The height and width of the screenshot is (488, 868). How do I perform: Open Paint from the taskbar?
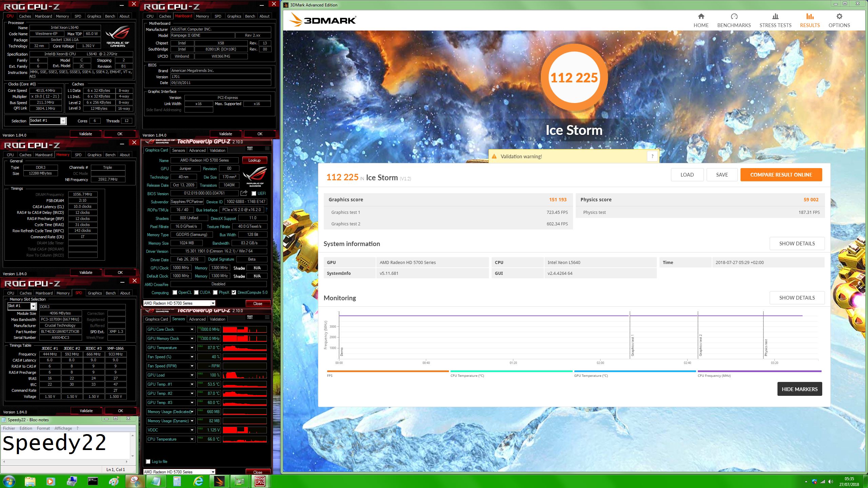114,481
